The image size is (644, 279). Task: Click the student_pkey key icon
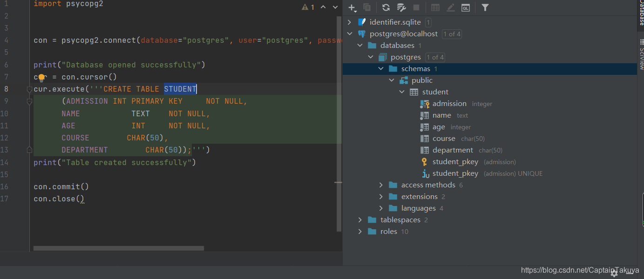coord(425,161)
